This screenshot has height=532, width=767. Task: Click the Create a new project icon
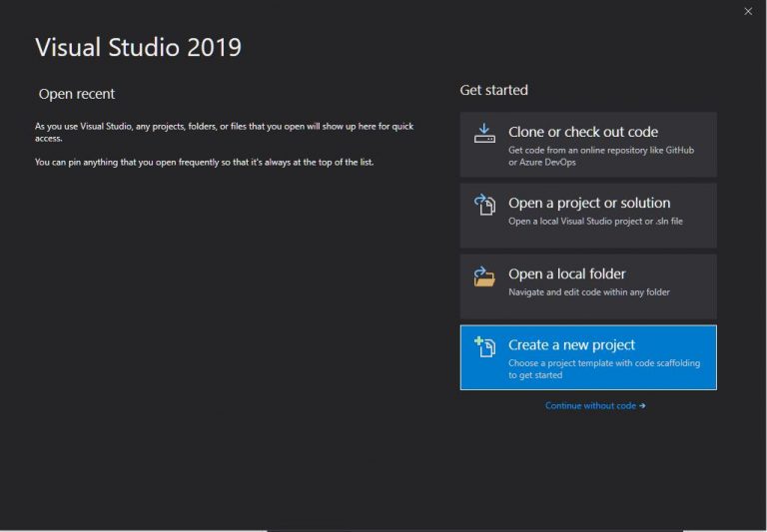click(484, 347)
